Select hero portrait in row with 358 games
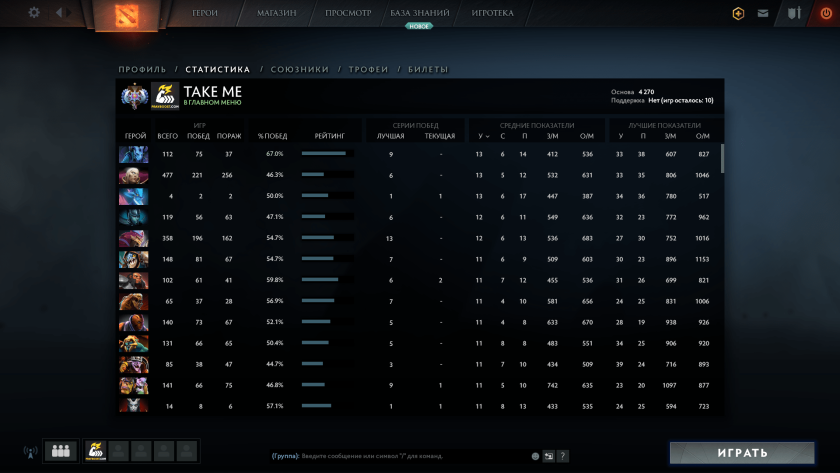Viewport: 840px width, 473px height. pos(133,238)
